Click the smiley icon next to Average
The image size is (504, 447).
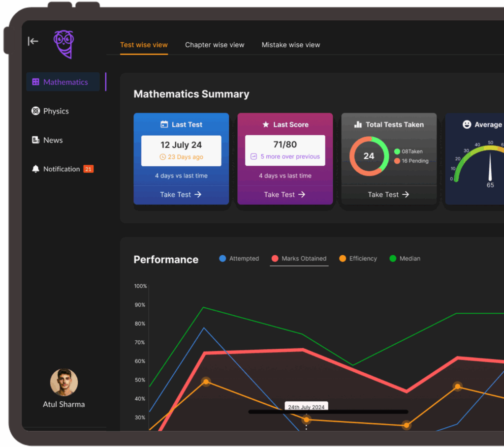click(467, 125)
